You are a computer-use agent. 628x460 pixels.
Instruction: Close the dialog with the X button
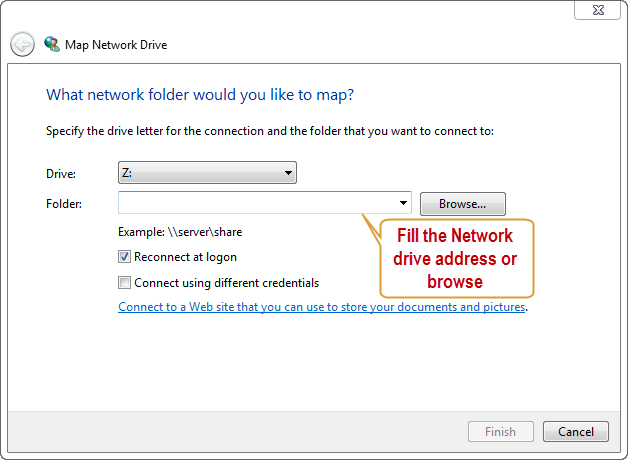(x=598, y=10)
